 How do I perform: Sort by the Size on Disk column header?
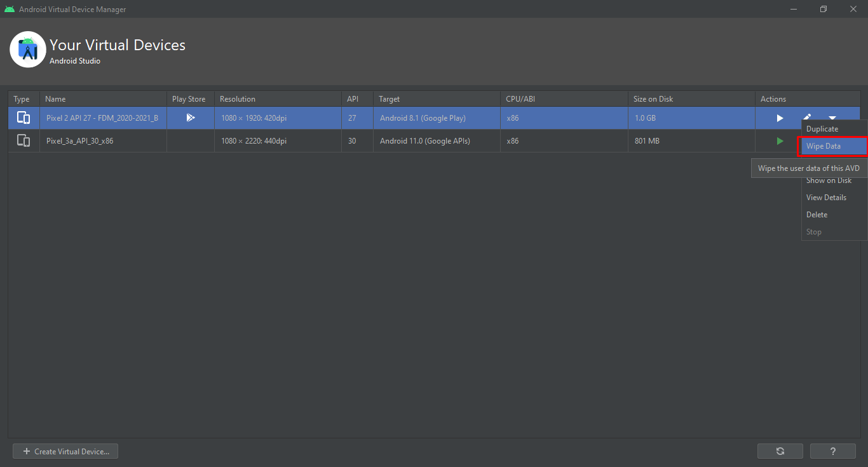pos(691,99)
